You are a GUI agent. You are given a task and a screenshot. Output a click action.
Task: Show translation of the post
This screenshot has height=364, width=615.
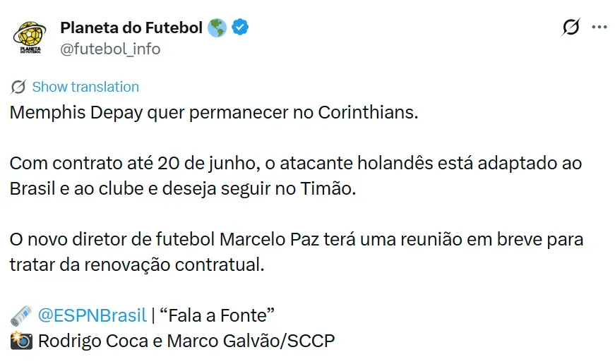coord(85,87)
